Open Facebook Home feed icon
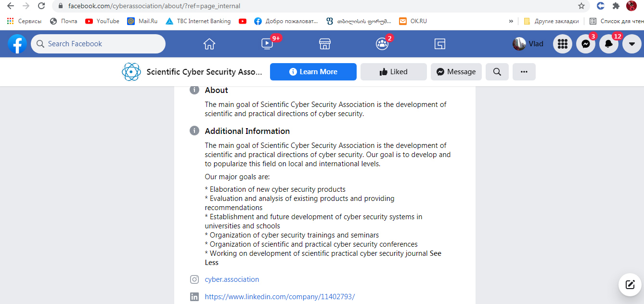 [x=209, y=44]
